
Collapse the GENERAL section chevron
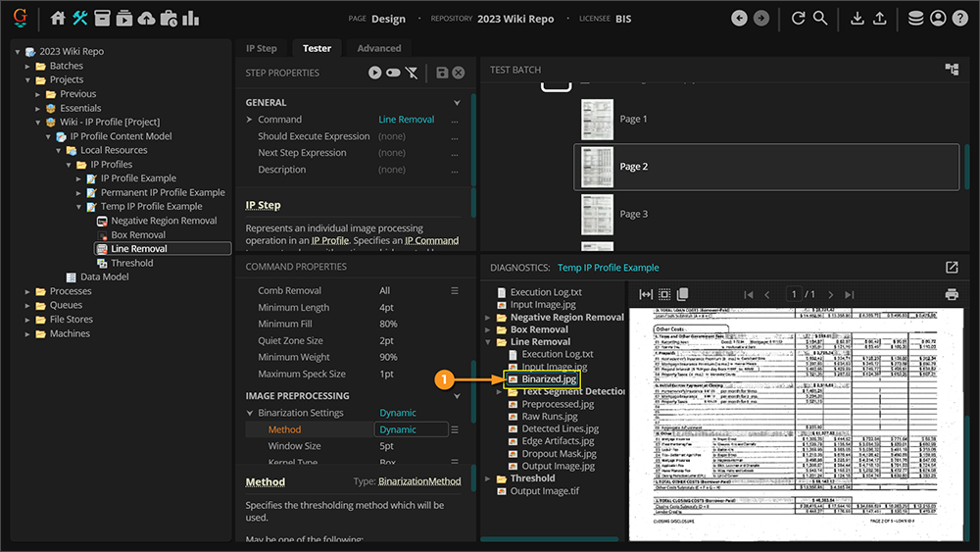pos(457,103)
